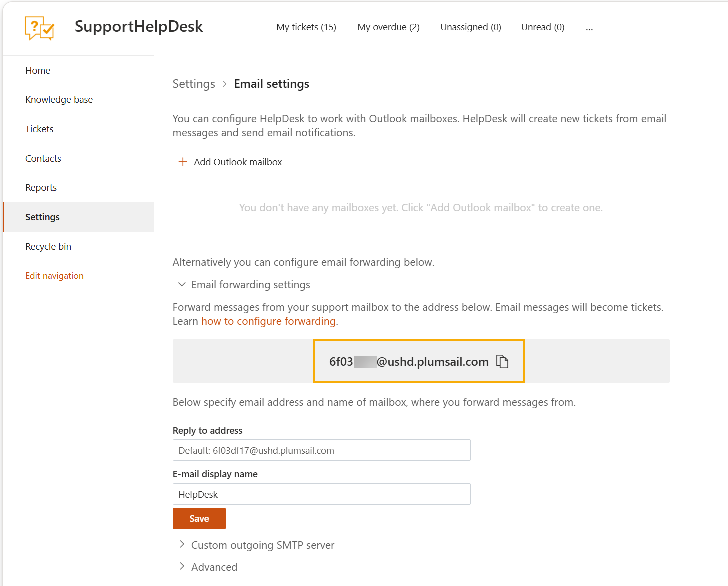Click the SupportHelpDesk logo icon
Viewport: 728px width, 586px height.
pyautogui.click(x=39, y=28)
